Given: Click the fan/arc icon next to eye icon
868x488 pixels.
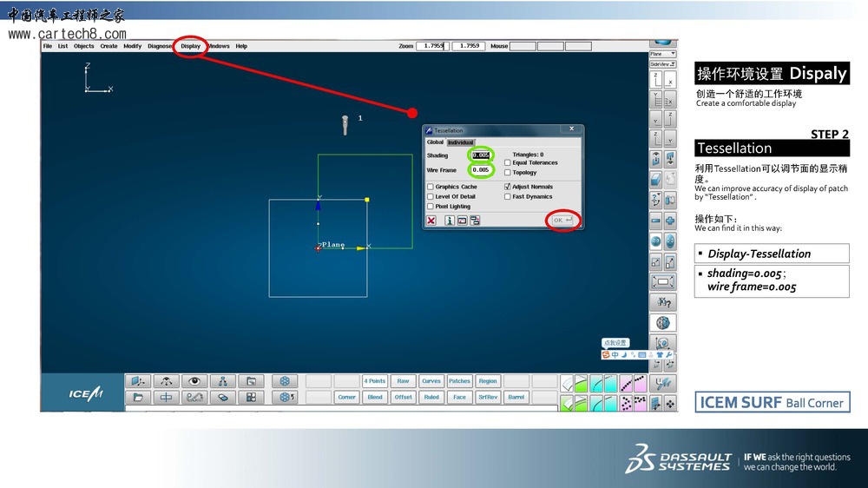Looking at the screenshot, I should [166, 381].
